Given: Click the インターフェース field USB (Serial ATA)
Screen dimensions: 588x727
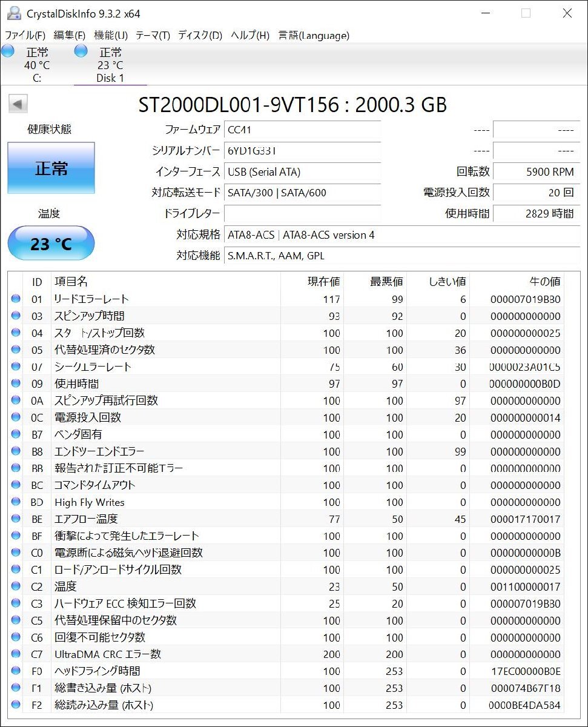Looking at the screenshot, I should click(302, 171).
